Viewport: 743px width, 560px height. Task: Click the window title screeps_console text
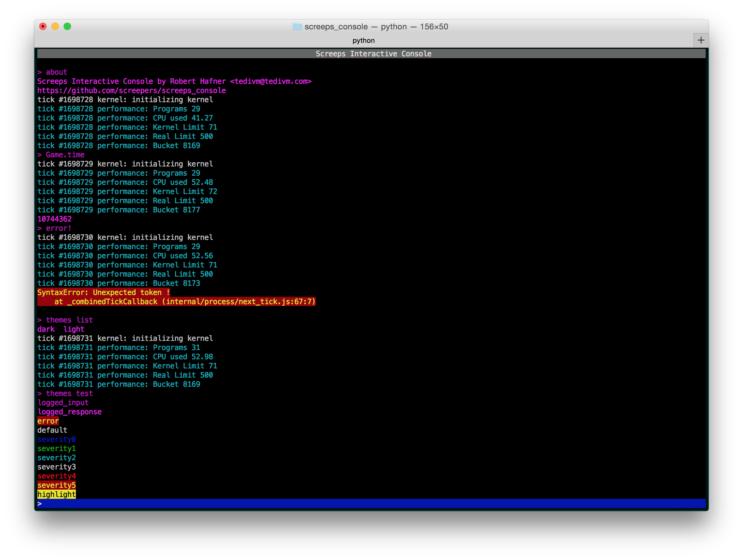336,27
